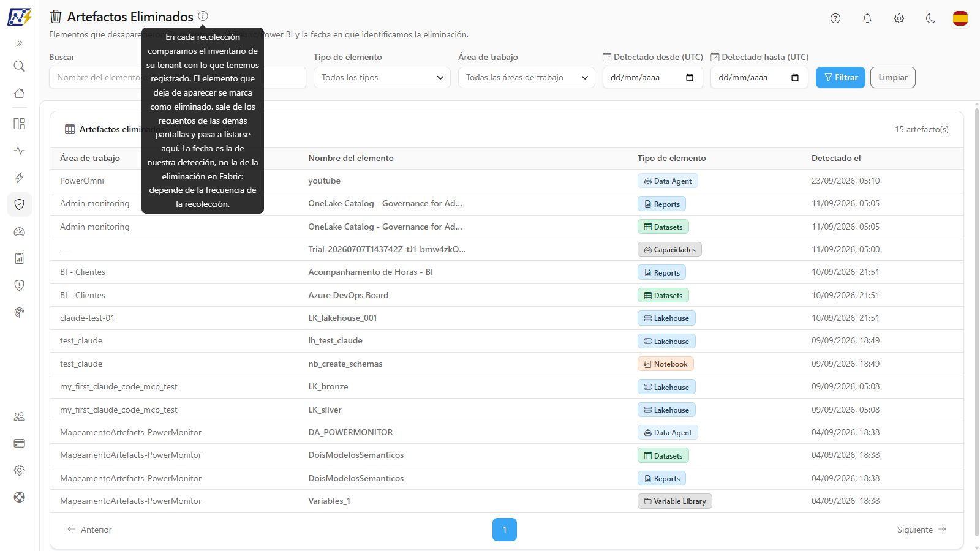Change language via the Spanish flag
Image resolution: width=980 pixels, height=551 pixels.
pyautogui.click(x=960, y=18)
